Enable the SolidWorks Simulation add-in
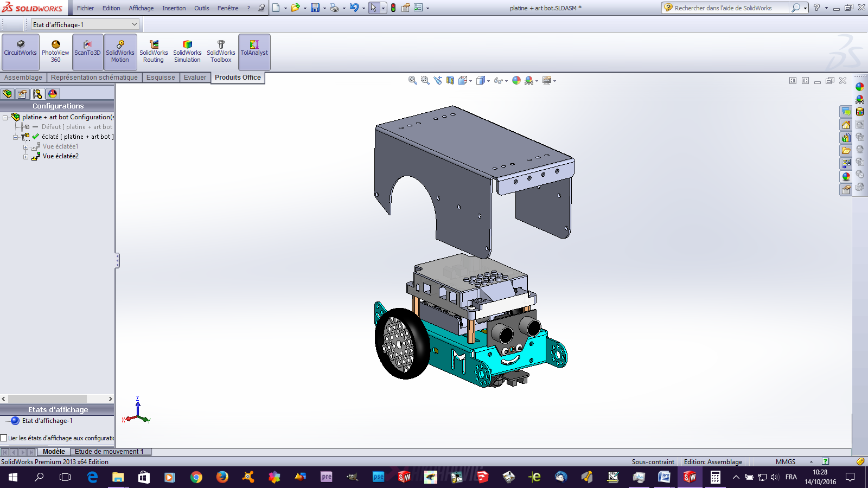 (187, 52)
